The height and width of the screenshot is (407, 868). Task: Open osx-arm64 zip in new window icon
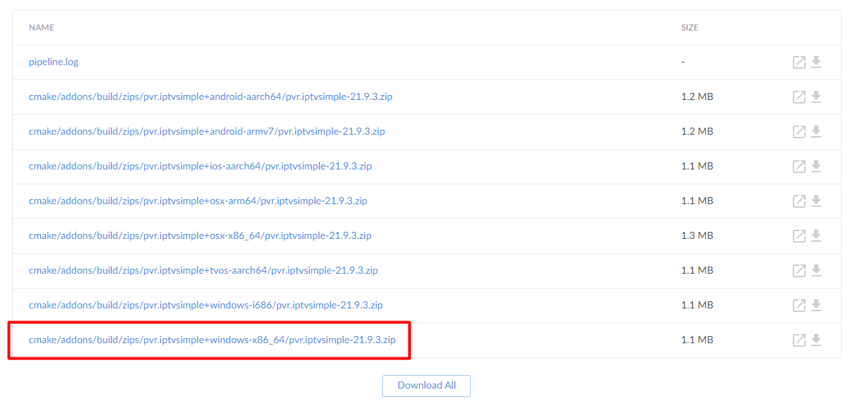pos(799,201)
